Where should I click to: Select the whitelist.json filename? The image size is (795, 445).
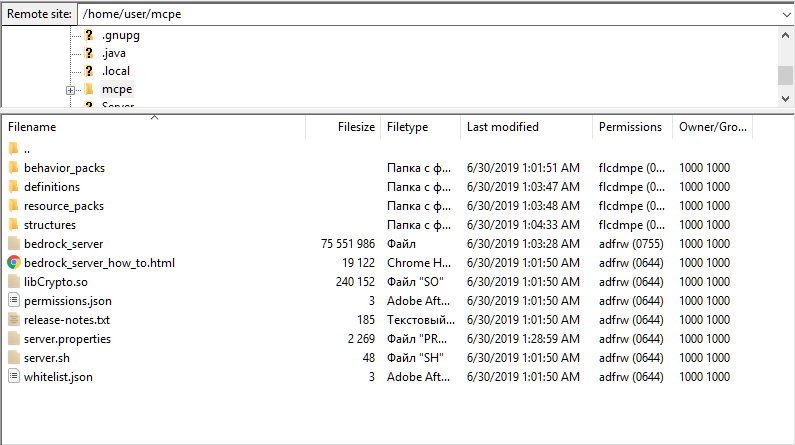pyautogui.click(x=58, y=377)
